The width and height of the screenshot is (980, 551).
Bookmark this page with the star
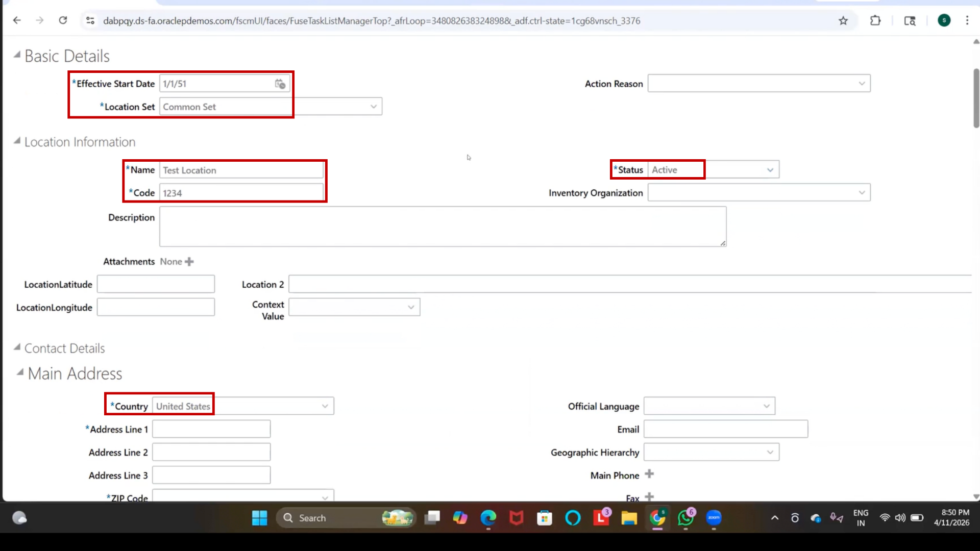pyautogui.click(x=843, y=20)
